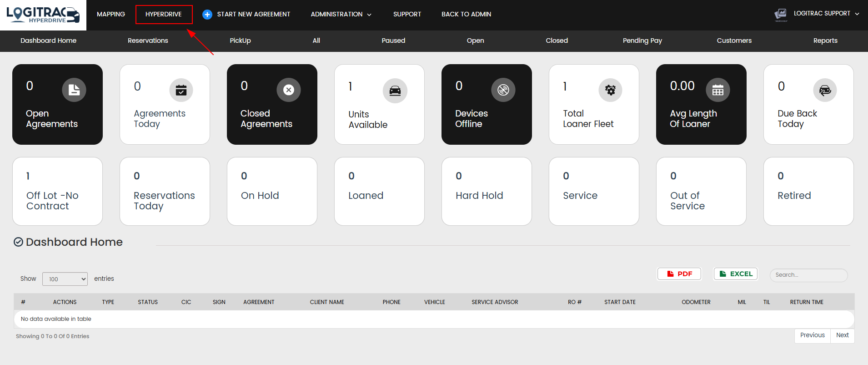Click the Devices Offline signal icon
Screen dimensions: 868x365
click(x=503, y=90)
